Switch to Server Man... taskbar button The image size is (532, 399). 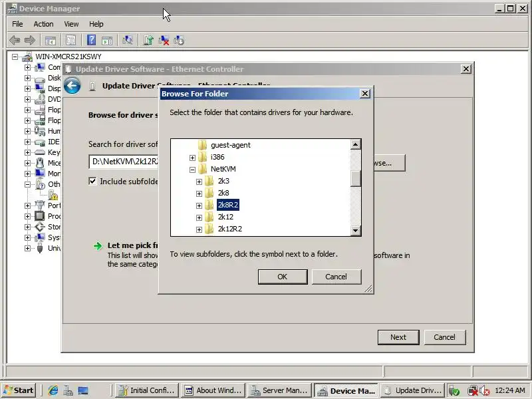(279, 390)
